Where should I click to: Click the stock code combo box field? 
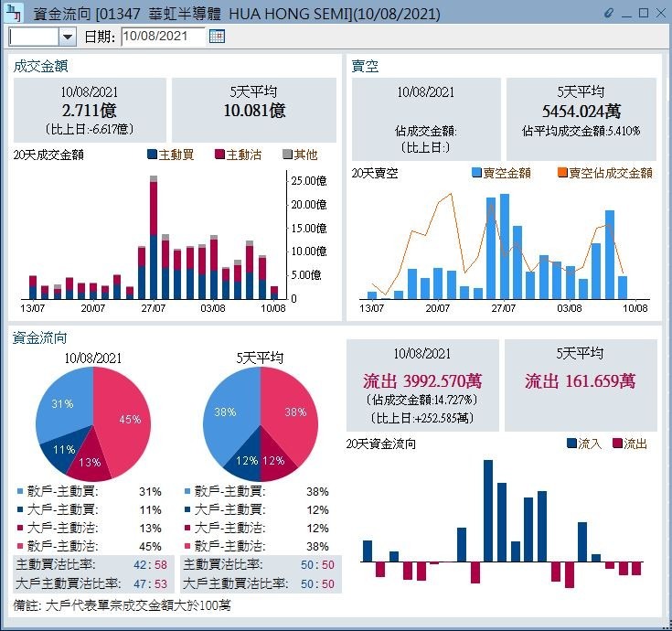click(x=34, y=37)
